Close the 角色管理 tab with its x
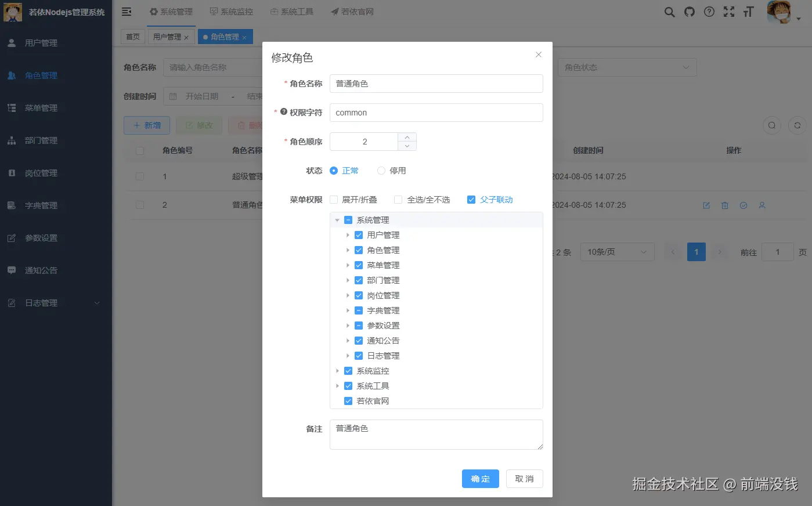This screenshot has width=812, height=506. pos(244,37)
